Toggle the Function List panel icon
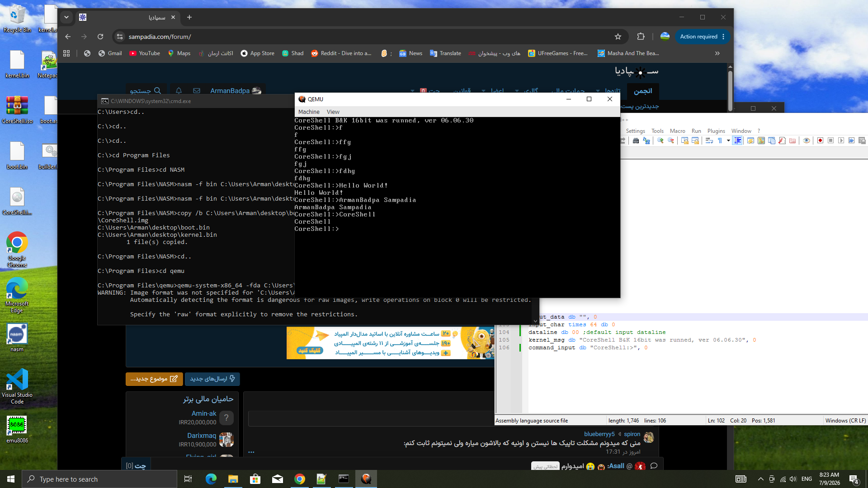This screenshot has height=488, width=868. pyautogui.click(x=782, y=141)
